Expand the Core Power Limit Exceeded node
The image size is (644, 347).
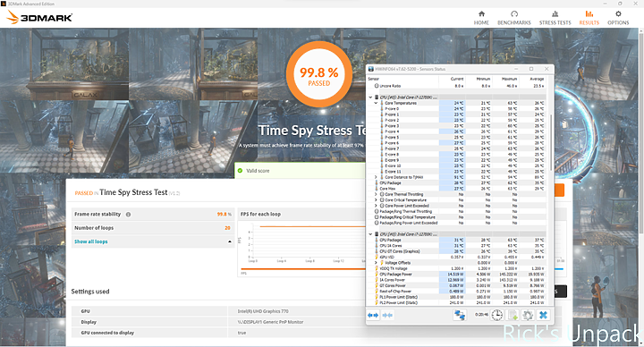tap(376, 206)
